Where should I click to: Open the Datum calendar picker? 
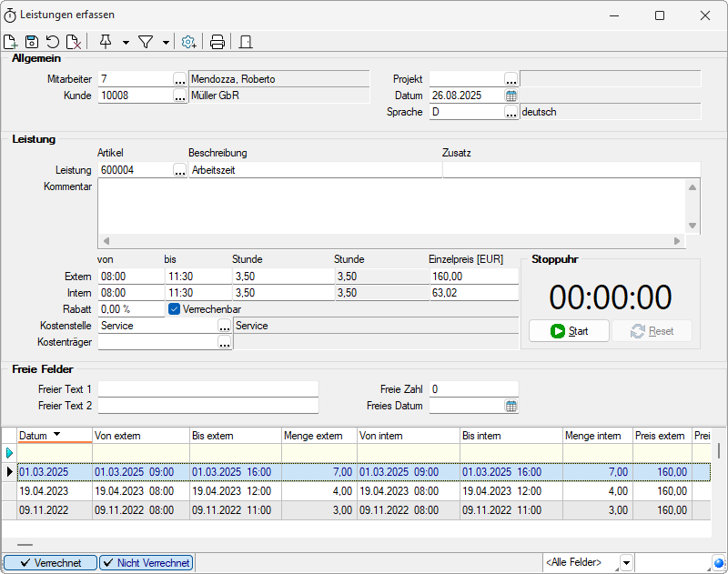(x=511, y=96)
